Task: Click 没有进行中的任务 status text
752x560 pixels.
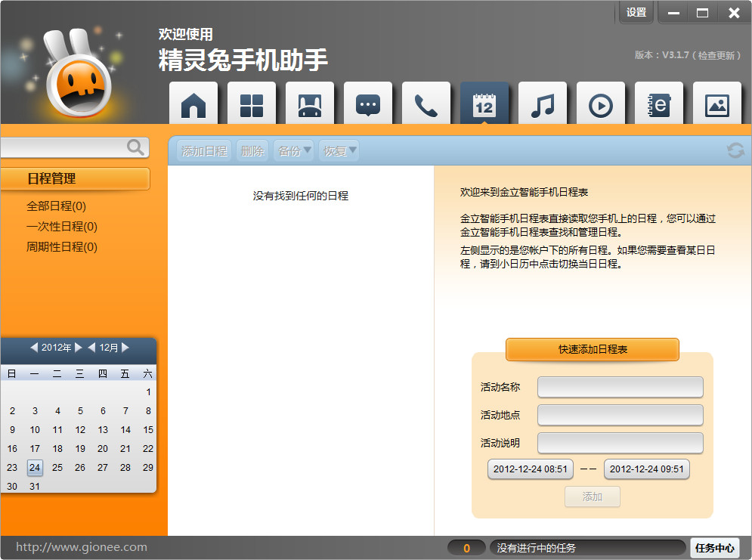Action: click(x=536, y=548)
